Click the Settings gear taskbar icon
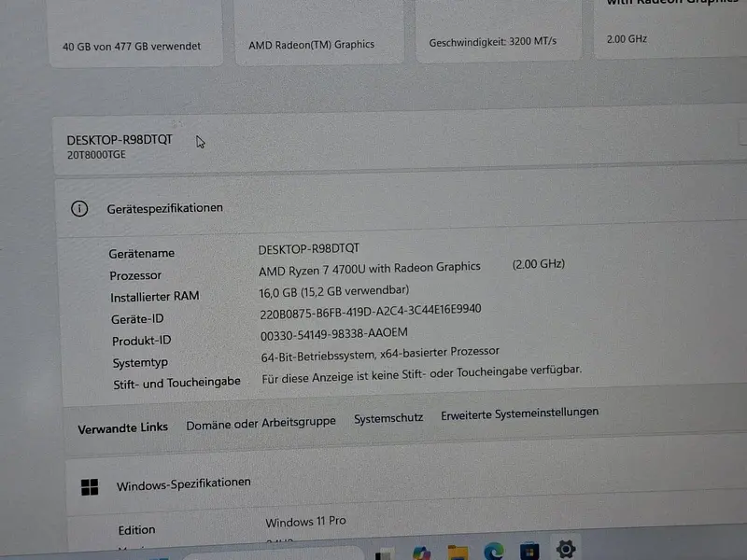The height and width of the screenshot is (560, 747). (566, 549)
